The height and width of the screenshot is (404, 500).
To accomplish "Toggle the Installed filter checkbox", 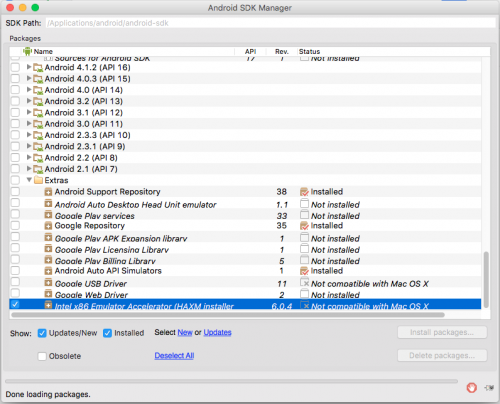I will pos(107,333).
